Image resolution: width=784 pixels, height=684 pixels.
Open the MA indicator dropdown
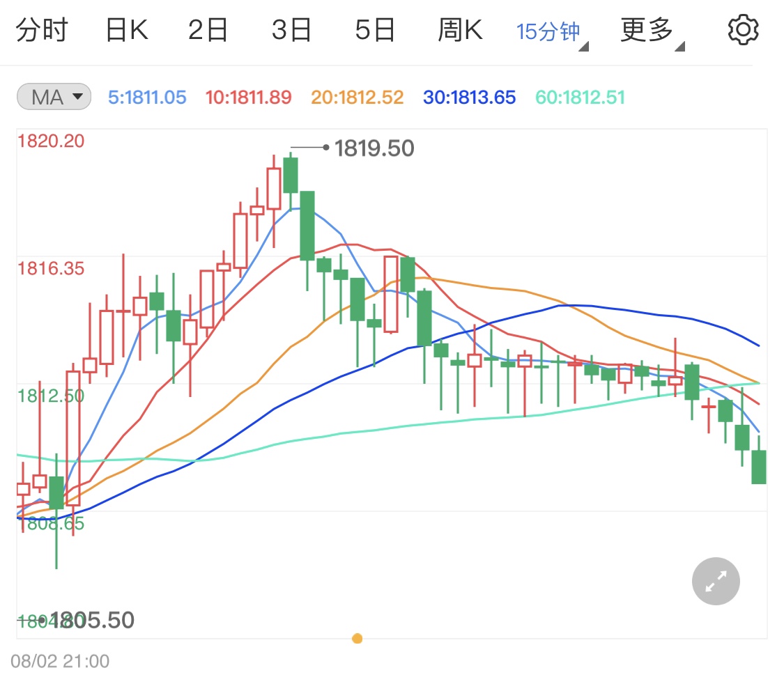(54, 97)
